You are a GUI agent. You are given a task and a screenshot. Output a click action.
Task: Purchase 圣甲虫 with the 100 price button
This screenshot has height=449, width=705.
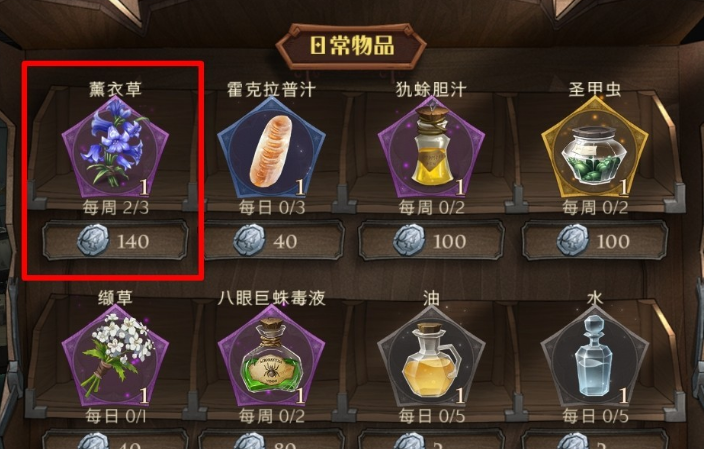[595, 240]
